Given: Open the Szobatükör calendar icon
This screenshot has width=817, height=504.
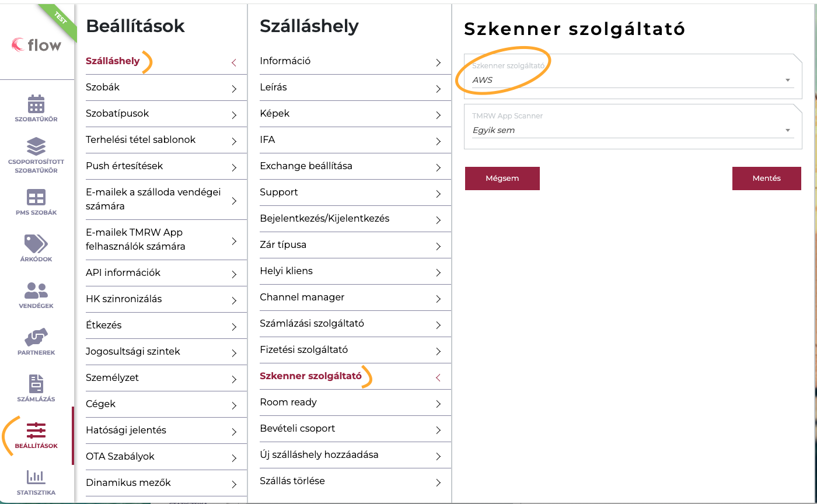Looking at the screenshot, I should [x=36, y=104].
